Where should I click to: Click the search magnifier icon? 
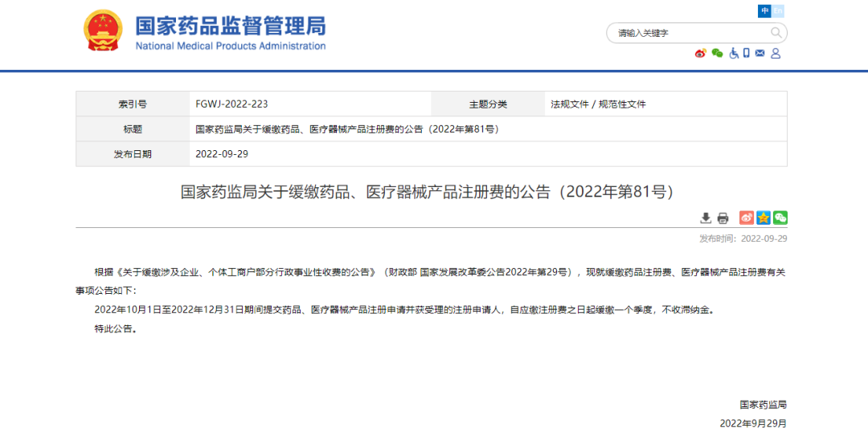(x=776, y=33)
